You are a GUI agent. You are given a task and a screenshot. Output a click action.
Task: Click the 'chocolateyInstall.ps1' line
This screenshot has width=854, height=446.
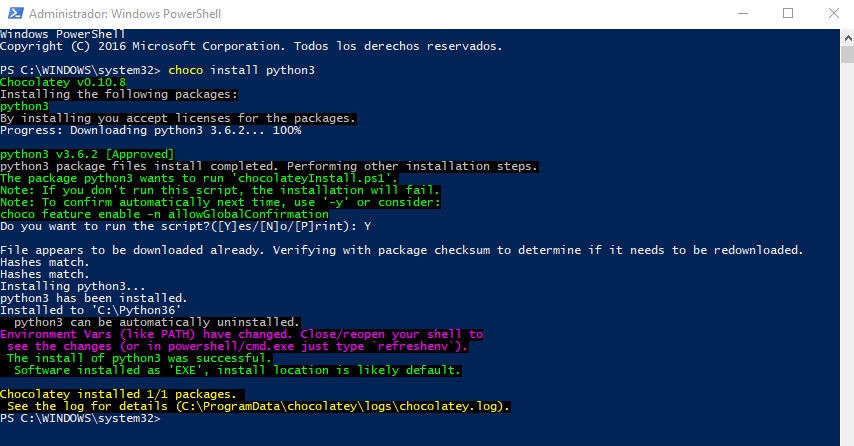[x=199, y=178]
